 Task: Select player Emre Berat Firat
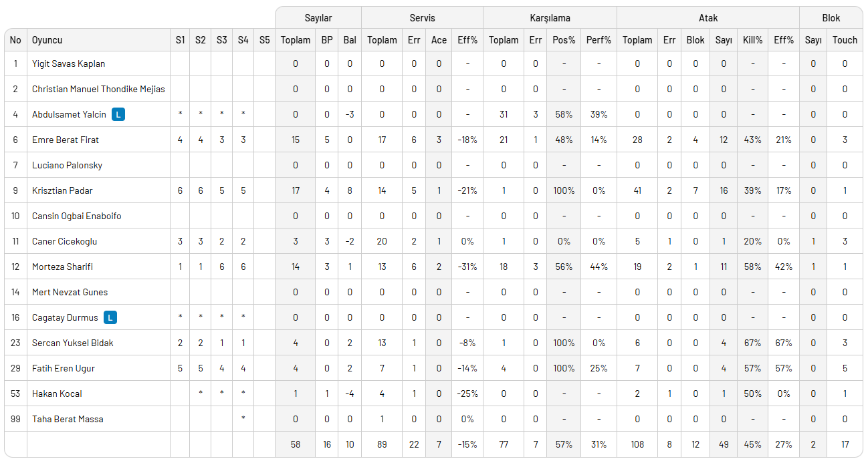pos(66,140)
